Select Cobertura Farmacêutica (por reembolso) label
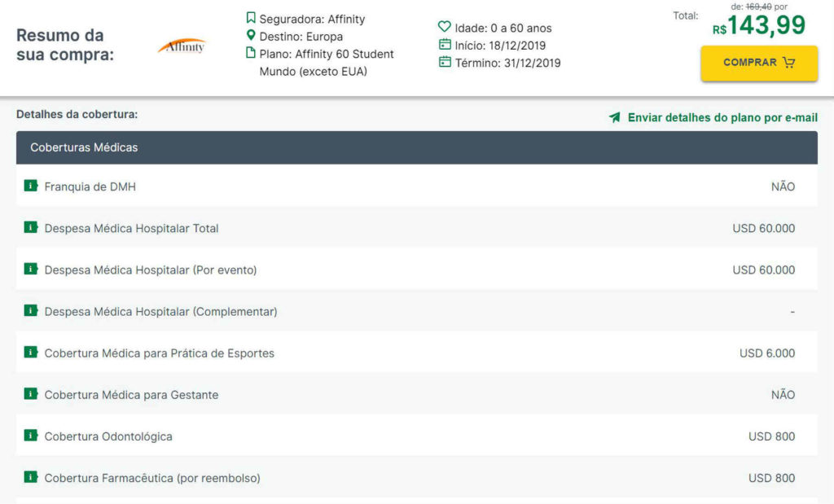Viewport: 834px width, 504px height. pyautogui.click(x=152, y=478)
